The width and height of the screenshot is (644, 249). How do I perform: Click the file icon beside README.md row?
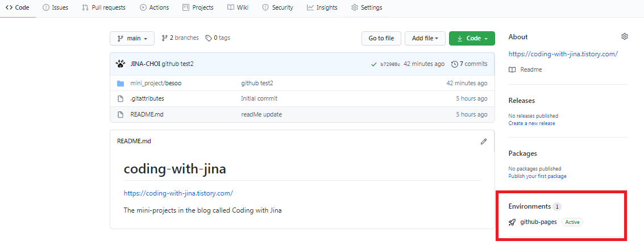(121, 114)
